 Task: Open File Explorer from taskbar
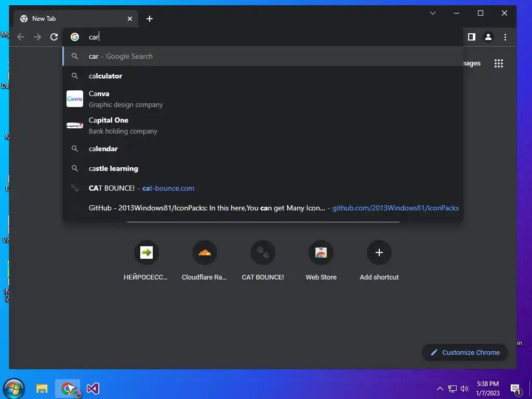tap(42, 389)
